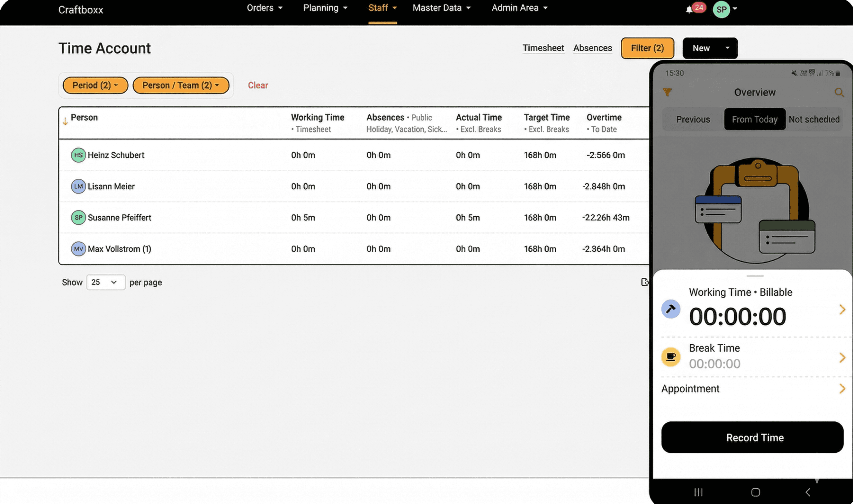Click the Person column sort arrow

point(65,121)
